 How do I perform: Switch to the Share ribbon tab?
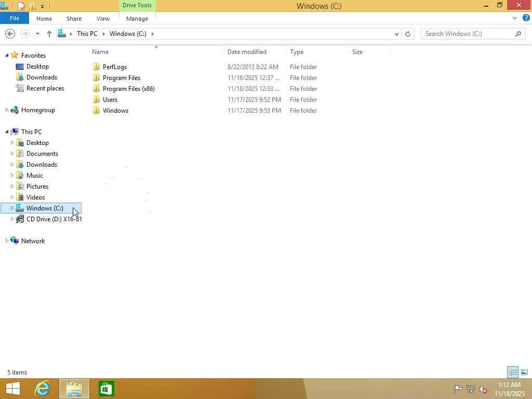pyautogui.click(x=74, y=19)
